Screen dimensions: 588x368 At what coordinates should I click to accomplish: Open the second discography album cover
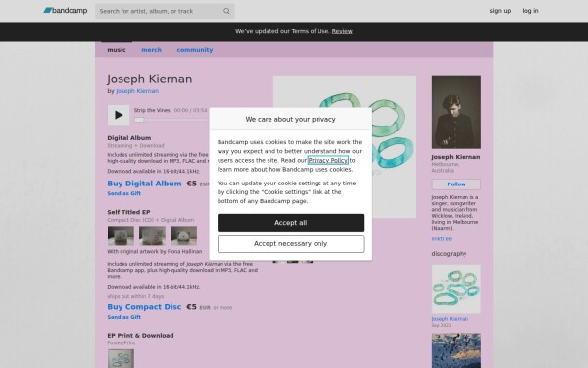457,350
